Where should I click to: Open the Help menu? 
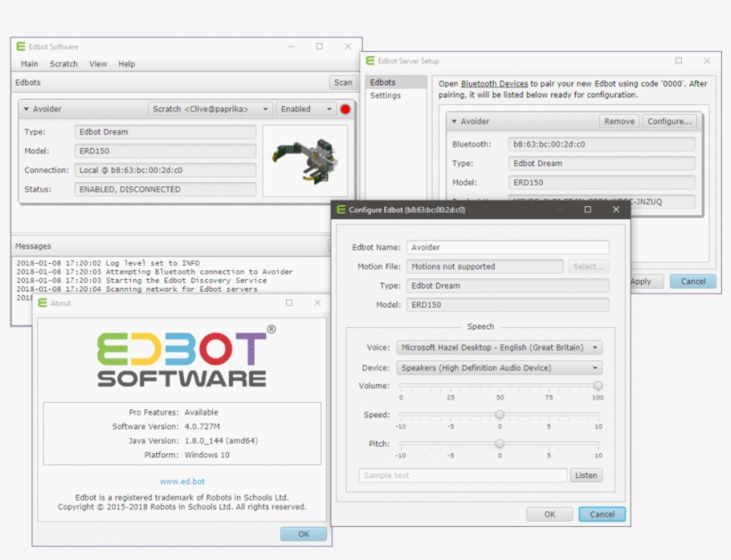click(127, 64)
